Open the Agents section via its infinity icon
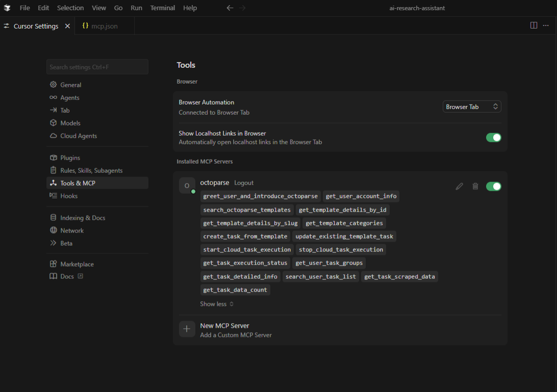The width and height of the screenshot is (557, 392). click(53, 97)
